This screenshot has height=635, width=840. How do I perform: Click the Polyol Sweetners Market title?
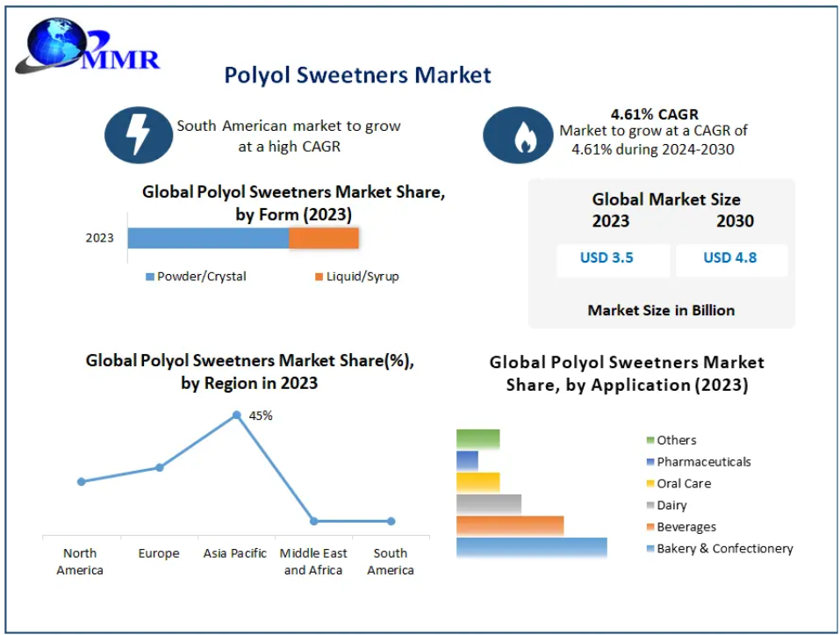click(357, 75)
